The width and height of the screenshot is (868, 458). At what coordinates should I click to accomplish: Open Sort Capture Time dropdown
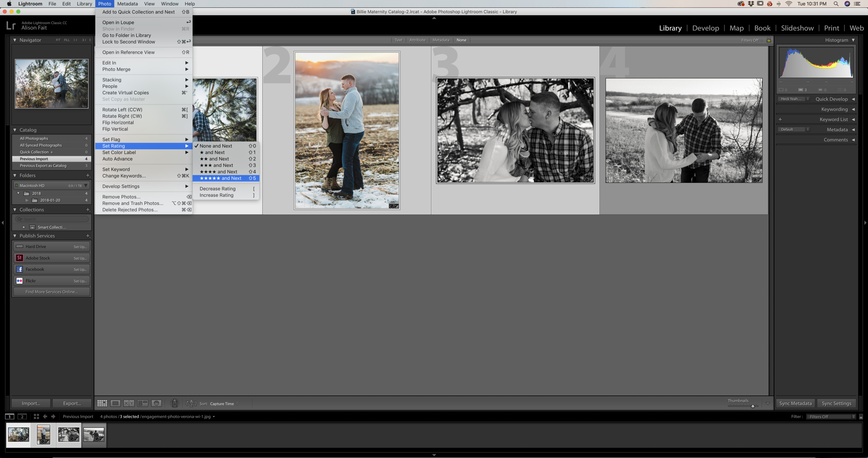[224, 403]
